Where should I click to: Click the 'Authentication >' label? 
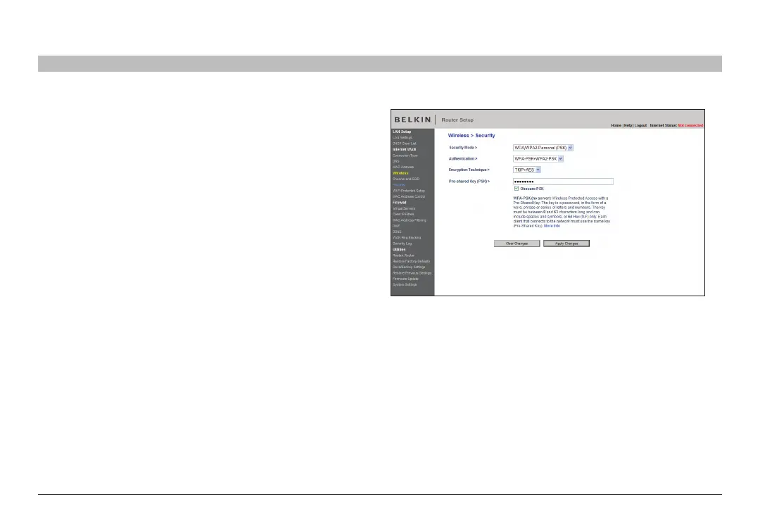(x=463, y=159)
